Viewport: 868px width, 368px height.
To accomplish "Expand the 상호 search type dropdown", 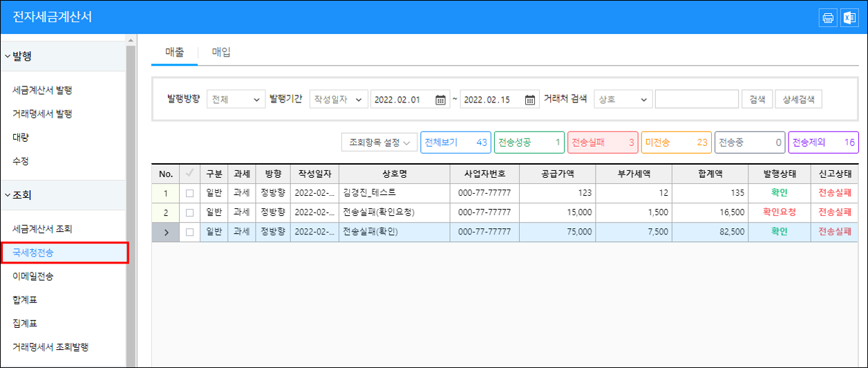I will point(623,100).
